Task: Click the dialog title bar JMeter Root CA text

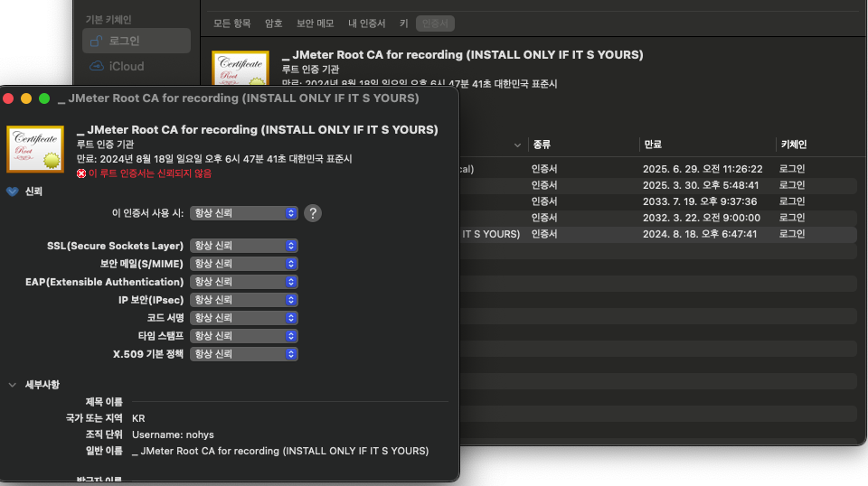Action: (239, 98)
